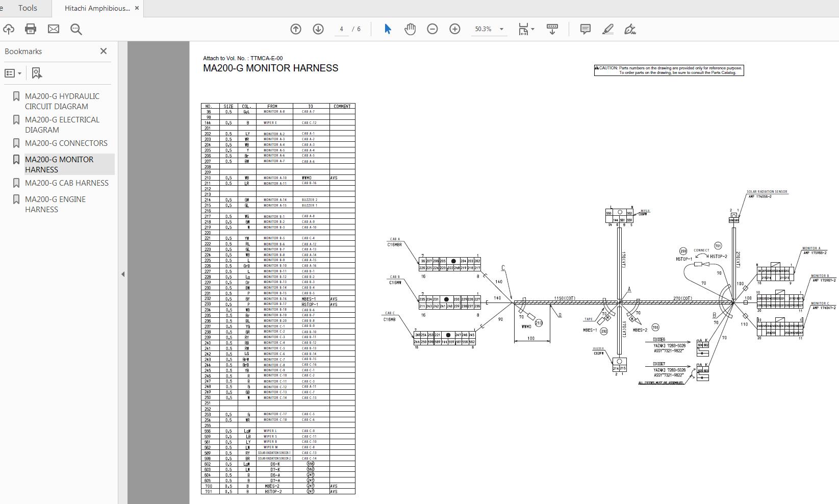The width and height of the screenshot is (839, 504).
Task: Email the document as attachment
Action: click(x=53, y=29)
